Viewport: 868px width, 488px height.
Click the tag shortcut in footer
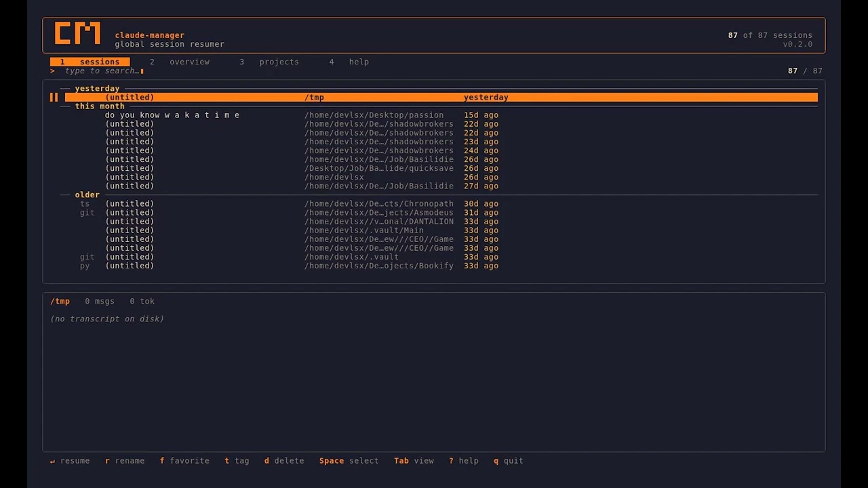click(237, 461)
